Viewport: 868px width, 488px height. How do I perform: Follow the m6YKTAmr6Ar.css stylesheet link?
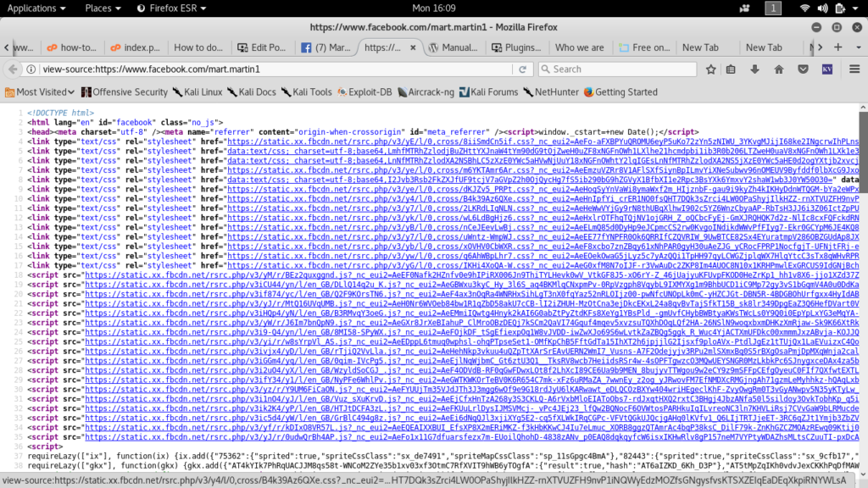(543, 170)
